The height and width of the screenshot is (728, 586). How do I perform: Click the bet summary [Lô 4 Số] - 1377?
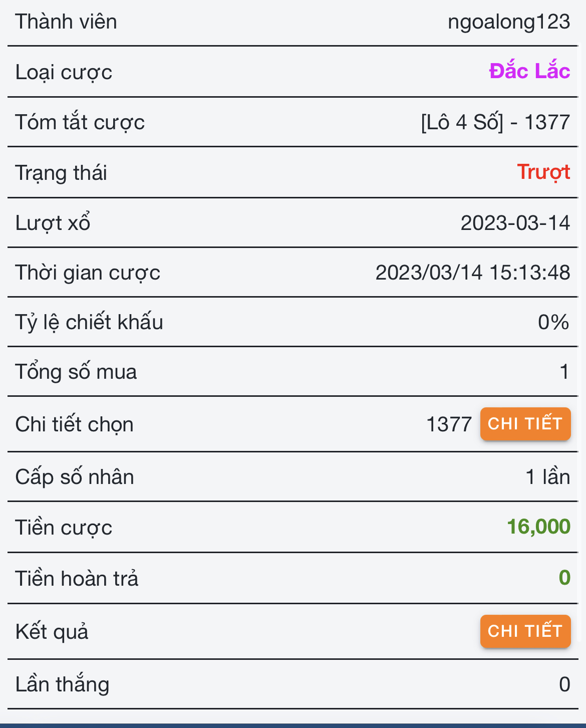[x=495, y=122]
